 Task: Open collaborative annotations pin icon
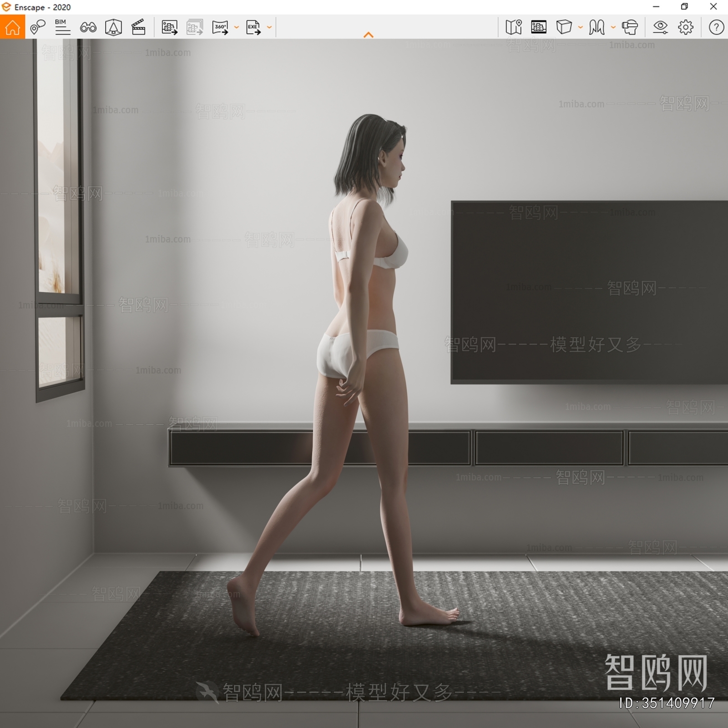tap(38, 27)
